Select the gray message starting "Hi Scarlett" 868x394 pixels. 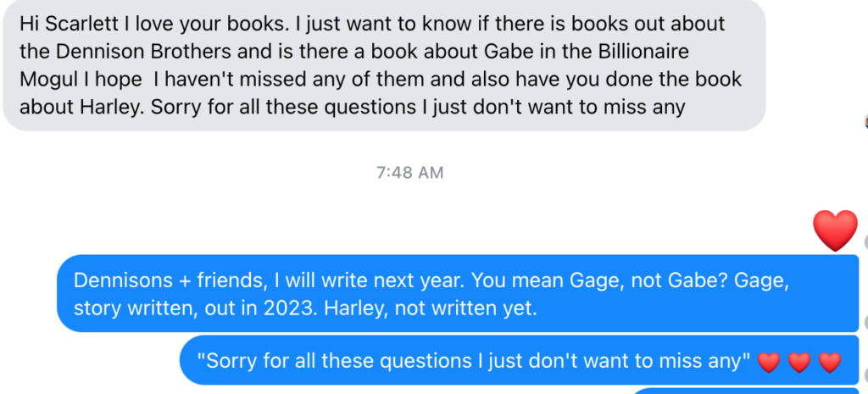coord(383,65)
